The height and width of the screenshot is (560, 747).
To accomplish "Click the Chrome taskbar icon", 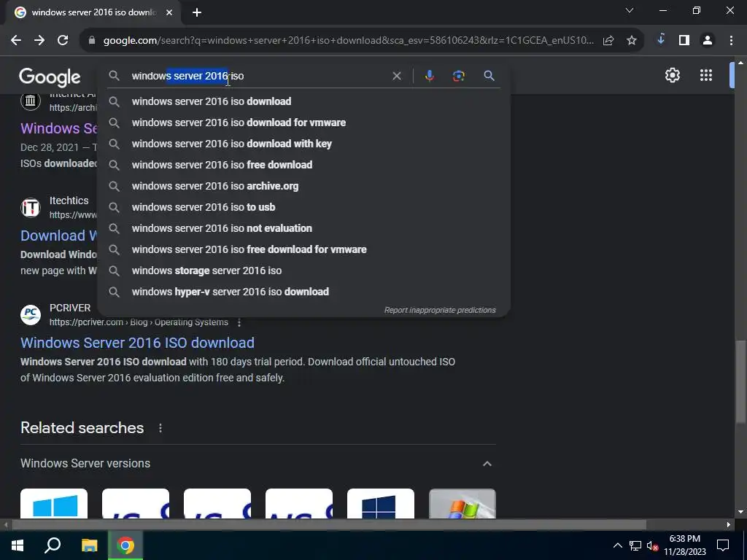I will 125,545.
